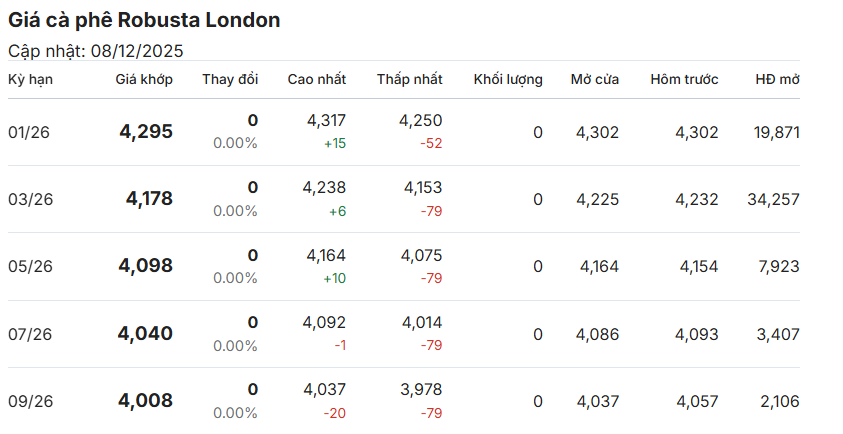
Task: Click the "Hôm trước" column header
Action: coord(684,79)
